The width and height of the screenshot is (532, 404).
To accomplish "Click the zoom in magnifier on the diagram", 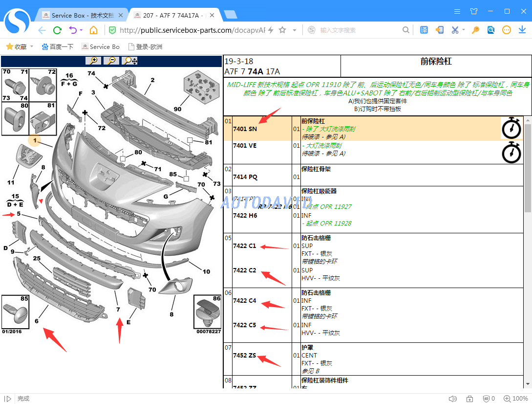I will click(x=93, y=61).
